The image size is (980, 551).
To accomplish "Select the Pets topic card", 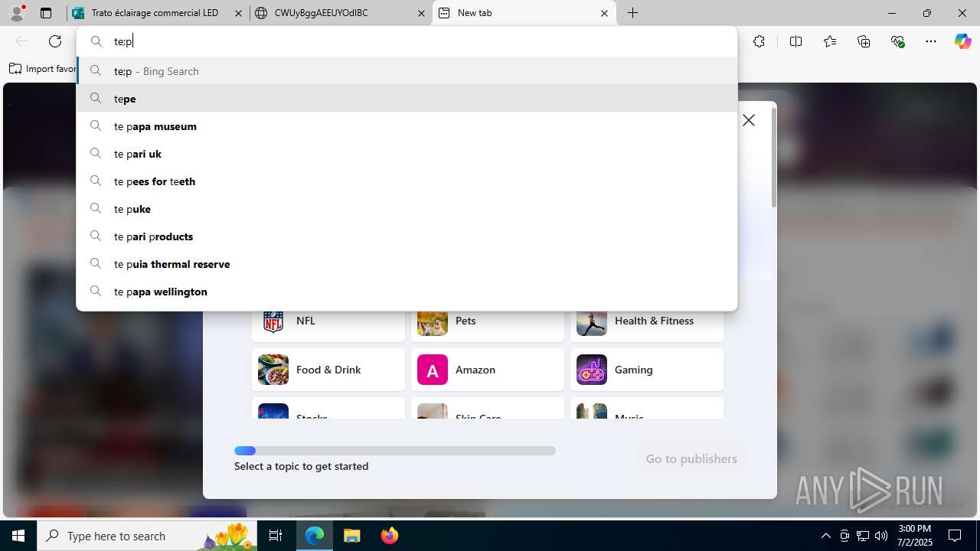I will [x=488, y=325].
